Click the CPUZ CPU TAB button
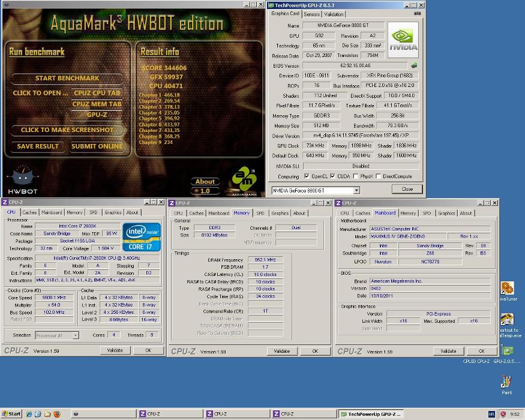 97,93
